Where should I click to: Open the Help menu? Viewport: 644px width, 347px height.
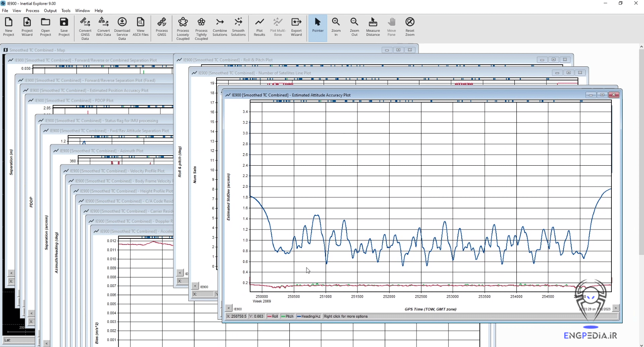99,10
